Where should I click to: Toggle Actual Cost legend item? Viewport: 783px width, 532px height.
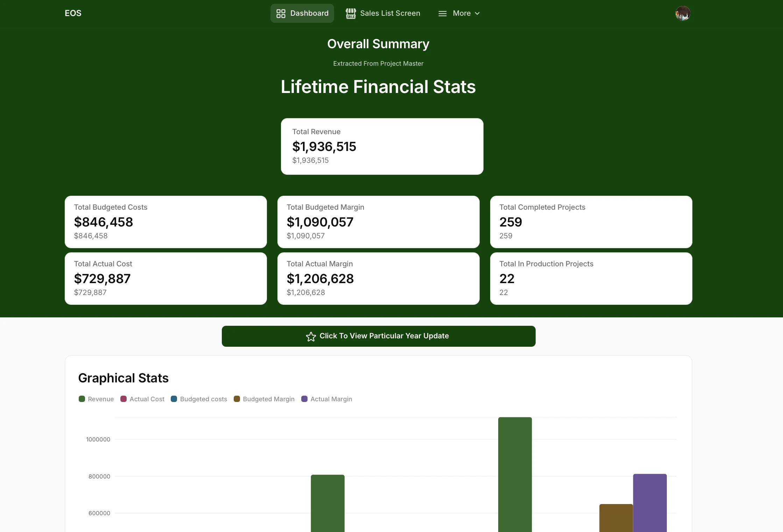click(142, 399)
